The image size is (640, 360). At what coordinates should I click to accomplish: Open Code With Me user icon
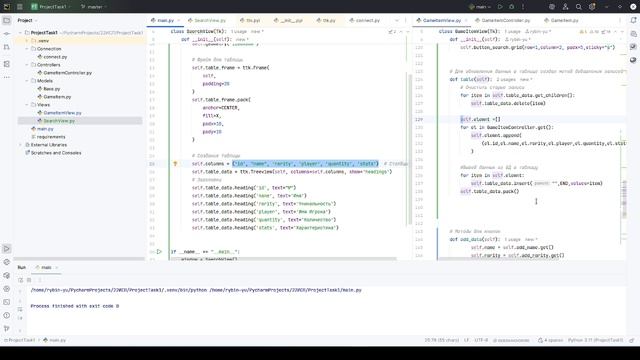(x=565, y=7)
